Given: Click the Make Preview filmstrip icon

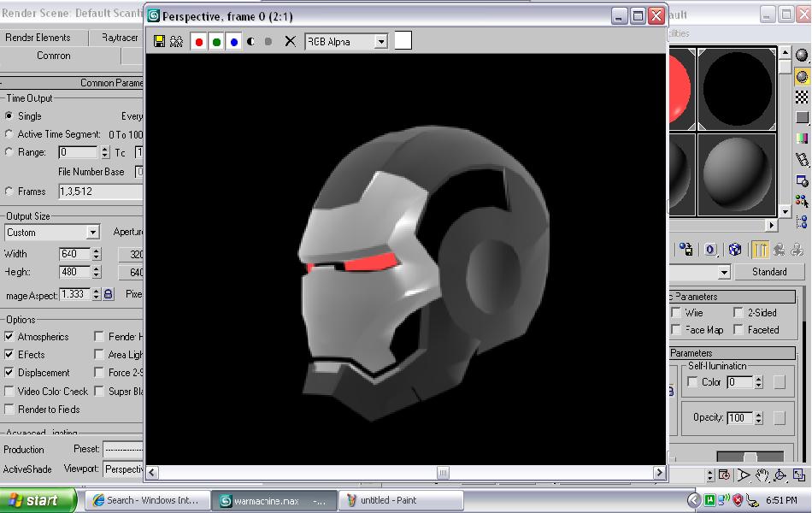Looking at the screenshot, I should pyautogui.click(x=802, y=160).
